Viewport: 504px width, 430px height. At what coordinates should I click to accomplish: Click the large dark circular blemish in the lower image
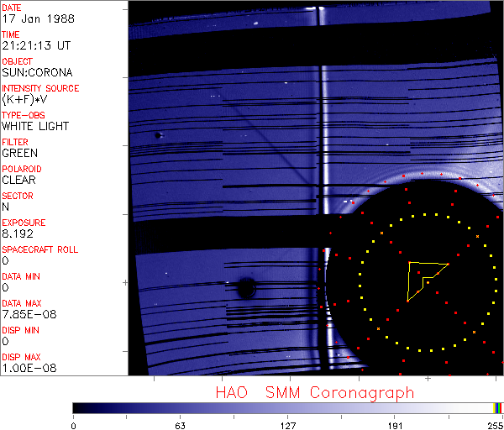coord(246,287)
